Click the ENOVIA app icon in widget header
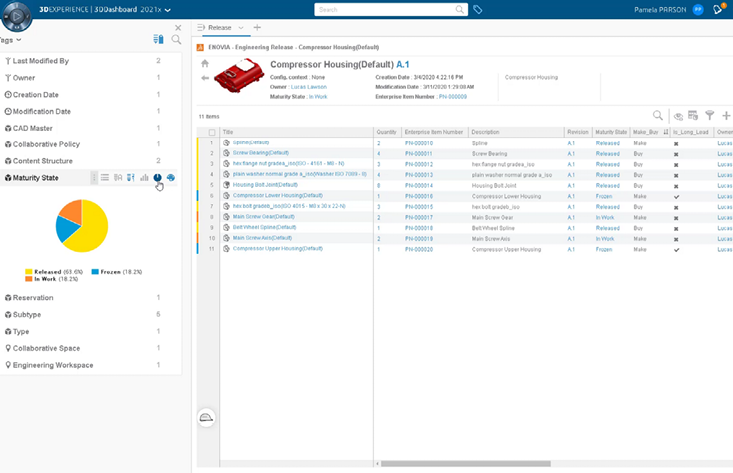 click(200, 47)
